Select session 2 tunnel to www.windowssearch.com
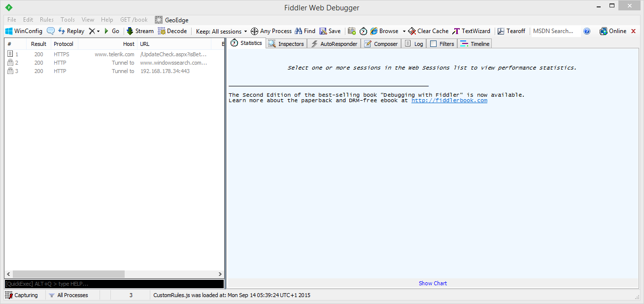The width and height of the screenshot is (644, 304). (114, 63)
